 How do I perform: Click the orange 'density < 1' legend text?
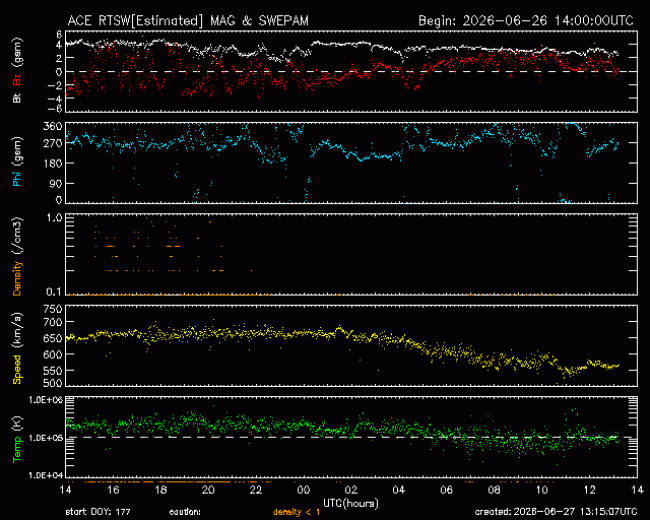point(297,512)
